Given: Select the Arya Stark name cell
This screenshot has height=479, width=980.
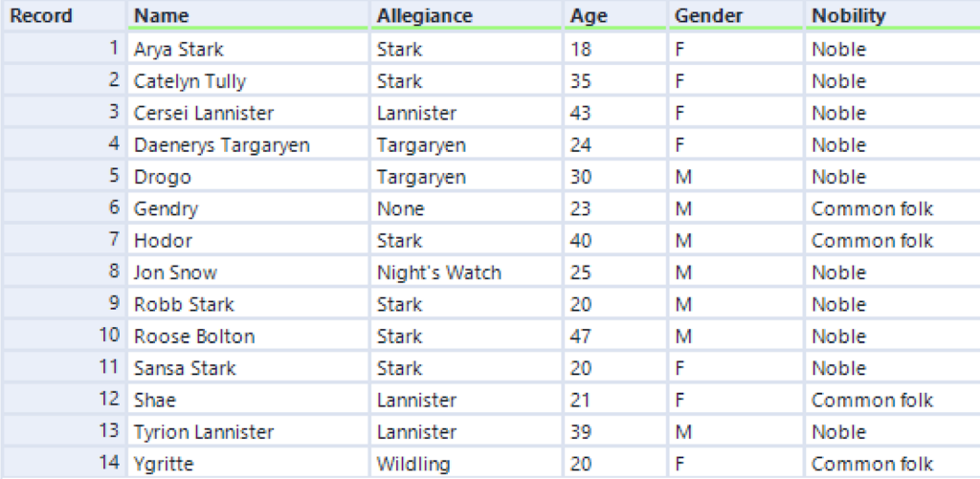Looking at the screenshot, I should pos(248,49).
